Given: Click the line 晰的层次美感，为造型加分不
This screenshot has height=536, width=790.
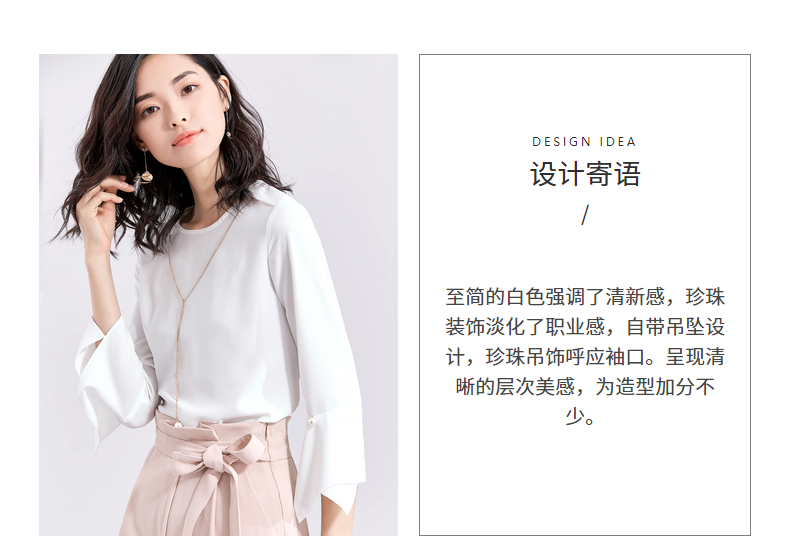Looking at the screenshot, I should click(585, 387).
